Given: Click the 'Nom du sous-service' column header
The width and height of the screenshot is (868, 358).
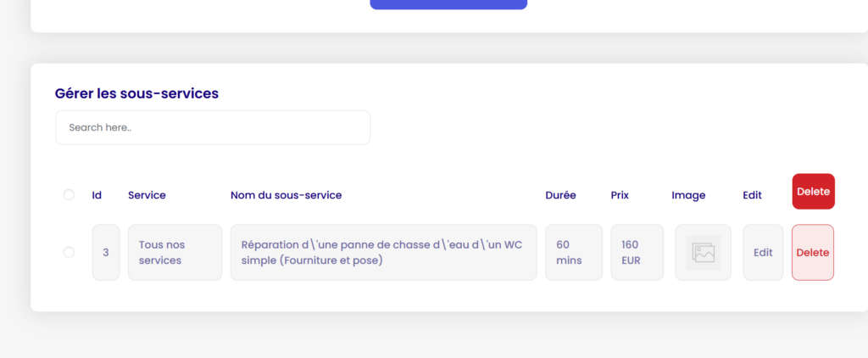Looking at the screenshot, I should [x=287, y=195].
